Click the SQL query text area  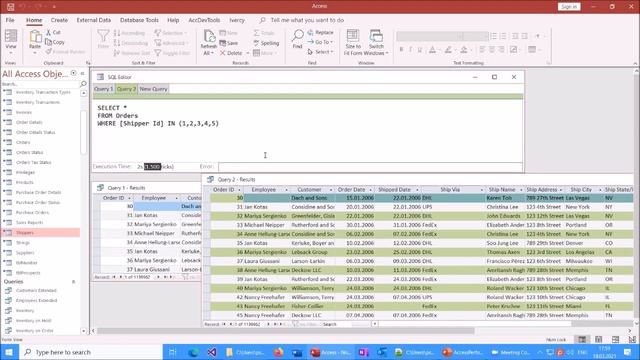pos(307,130)
